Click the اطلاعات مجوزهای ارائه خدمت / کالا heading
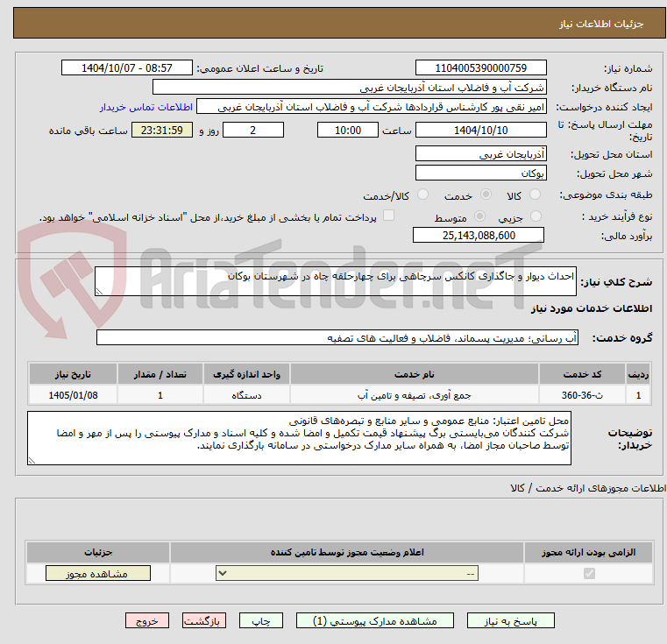This screenshot has width=667, height=644. point(588,488)
